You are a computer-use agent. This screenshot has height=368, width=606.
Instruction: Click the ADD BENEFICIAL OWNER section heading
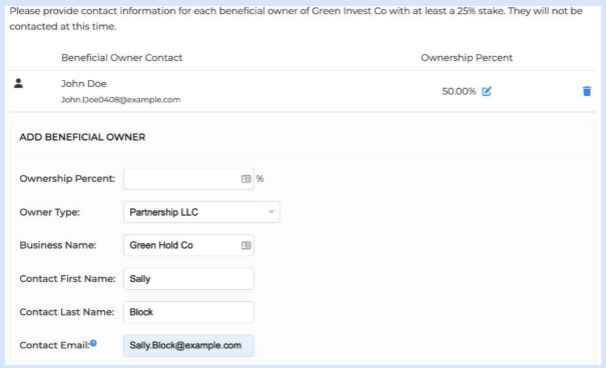(x=82, y=137)
